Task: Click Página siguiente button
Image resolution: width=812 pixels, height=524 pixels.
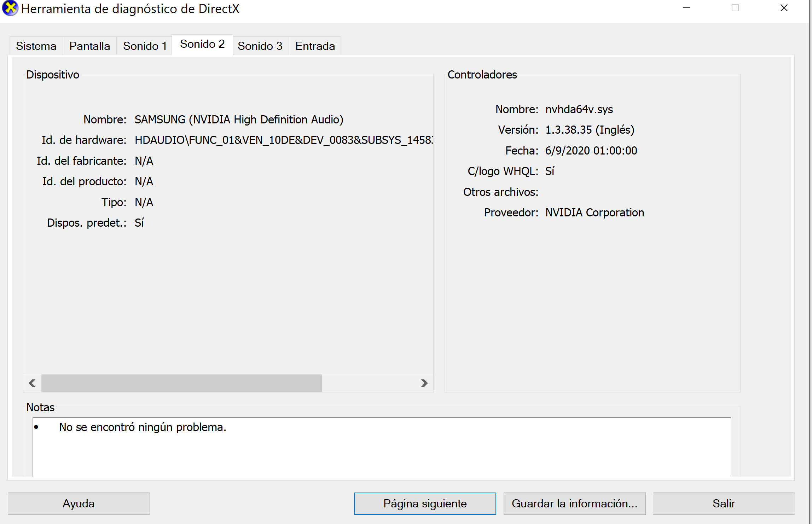Action: click(x=425, y=503)
